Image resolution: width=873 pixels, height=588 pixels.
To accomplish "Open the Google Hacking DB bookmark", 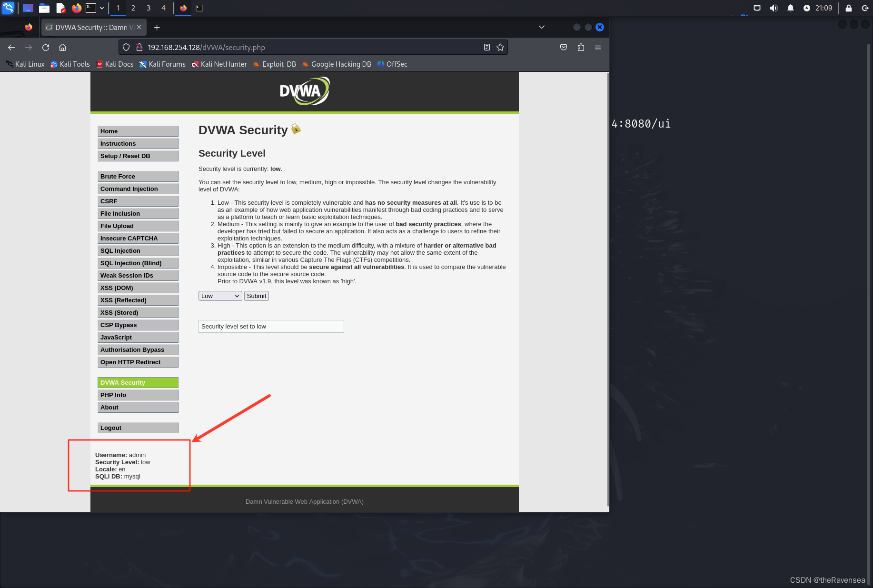I will (336, 64).
